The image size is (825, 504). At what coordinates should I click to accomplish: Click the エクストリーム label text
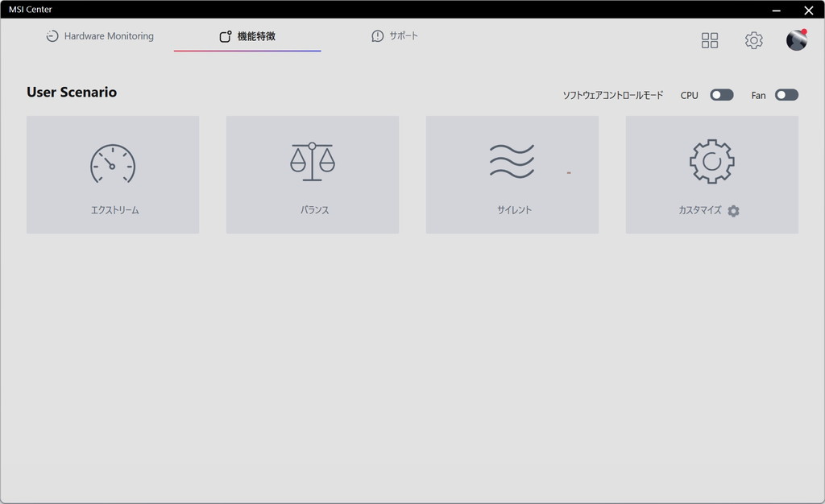114,210
